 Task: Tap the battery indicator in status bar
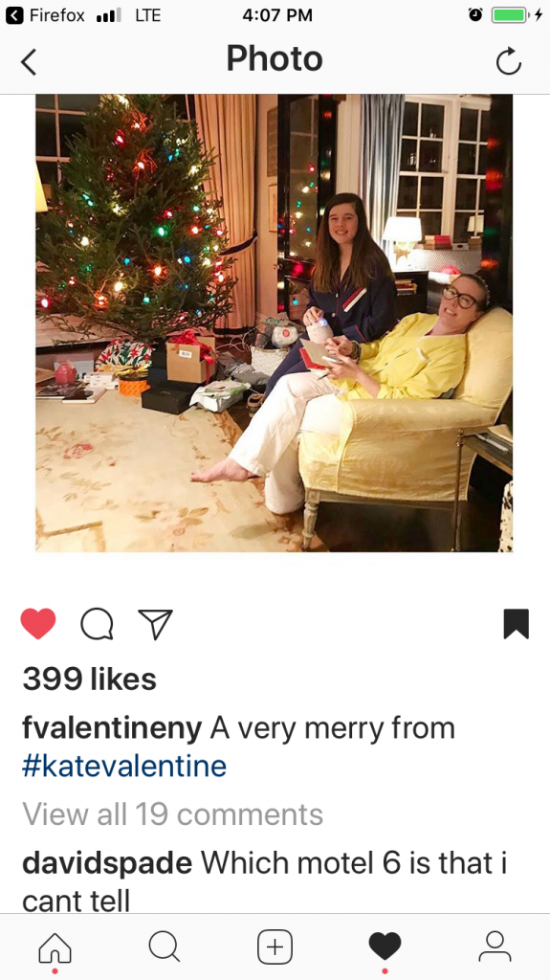pos(510,15)
